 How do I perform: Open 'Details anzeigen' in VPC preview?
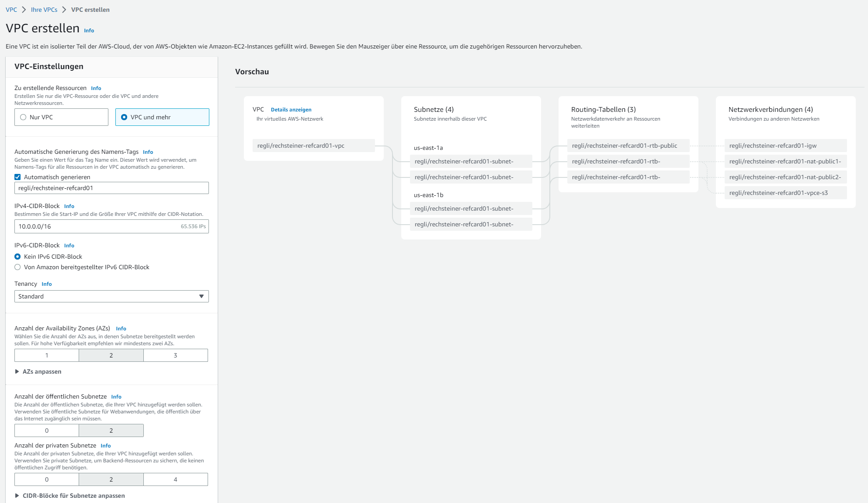tap(291, 110)
